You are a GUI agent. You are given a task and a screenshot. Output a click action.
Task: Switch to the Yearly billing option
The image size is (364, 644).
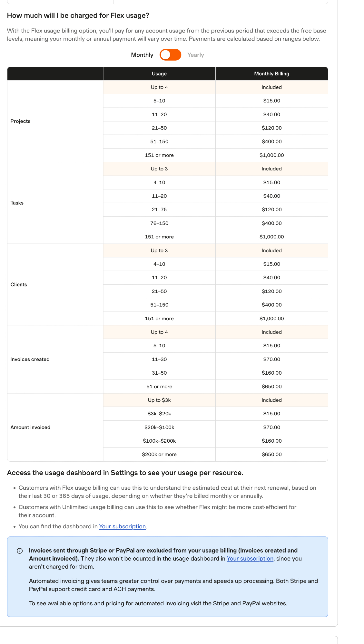tap(196, 55)
